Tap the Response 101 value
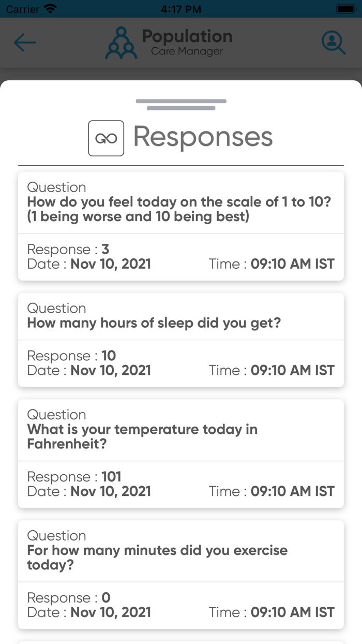 click(x=111, y=477)
